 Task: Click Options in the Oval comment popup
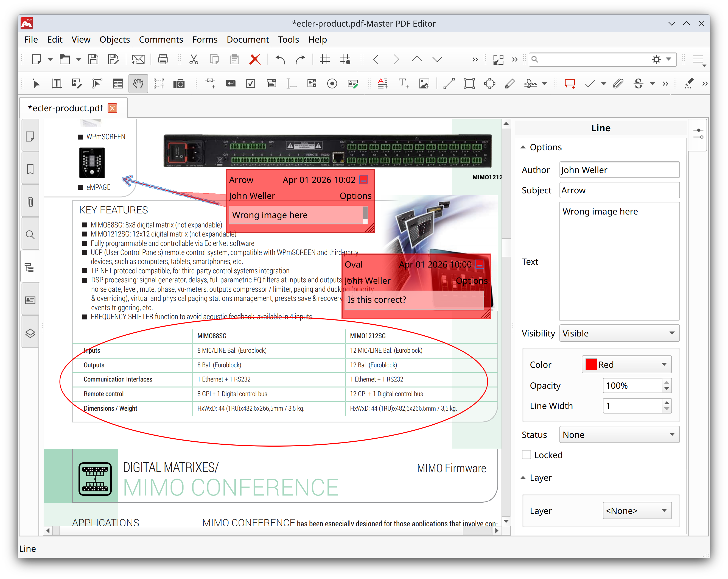click(471, 280)
